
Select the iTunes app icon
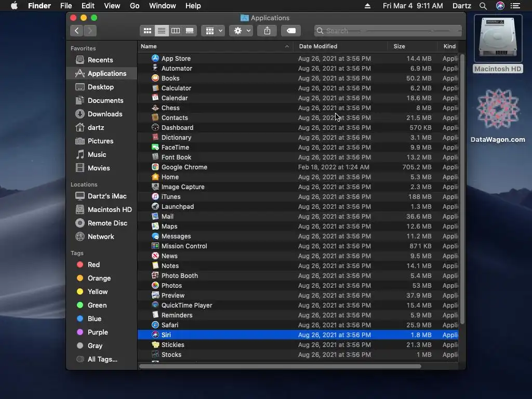[x=155, y=196]
